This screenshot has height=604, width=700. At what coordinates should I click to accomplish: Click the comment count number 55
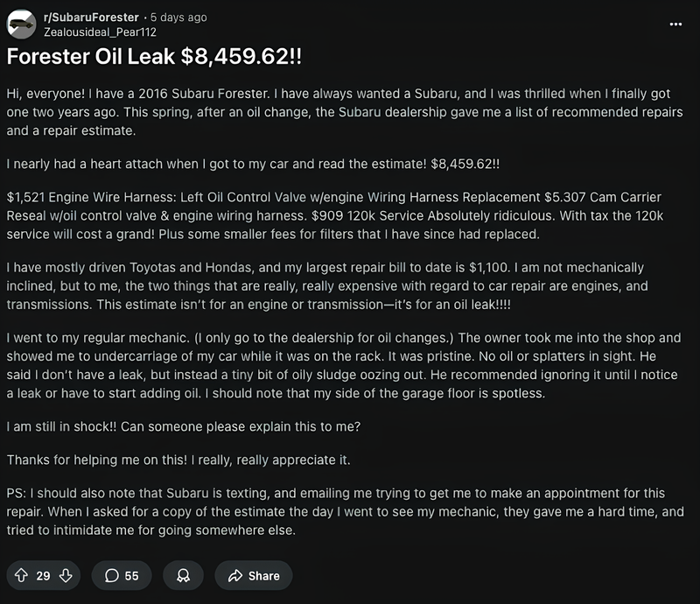click(132, 575)
